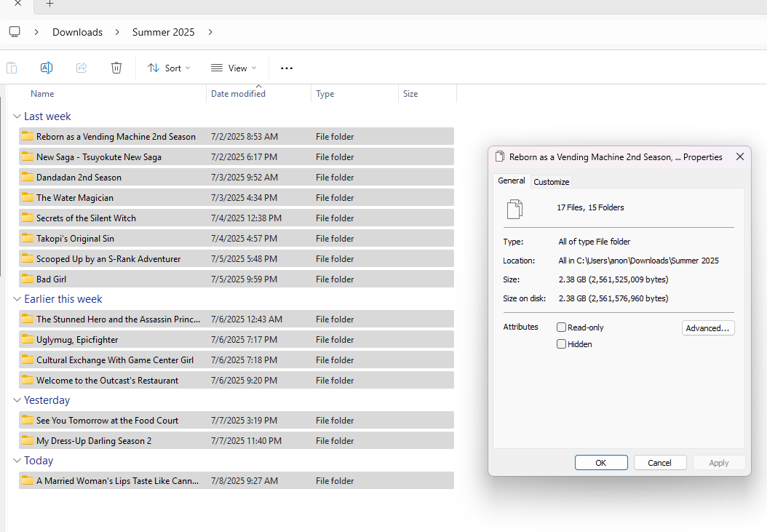
Task: Click the folder icon beside Bad Girl
Action: point(28,279)
